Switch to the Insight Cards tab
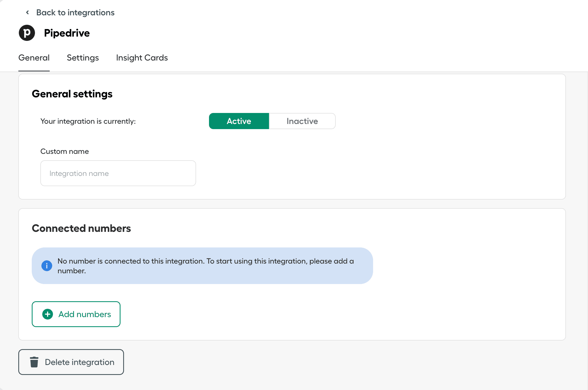588x390 pixels. coord(142,58)
